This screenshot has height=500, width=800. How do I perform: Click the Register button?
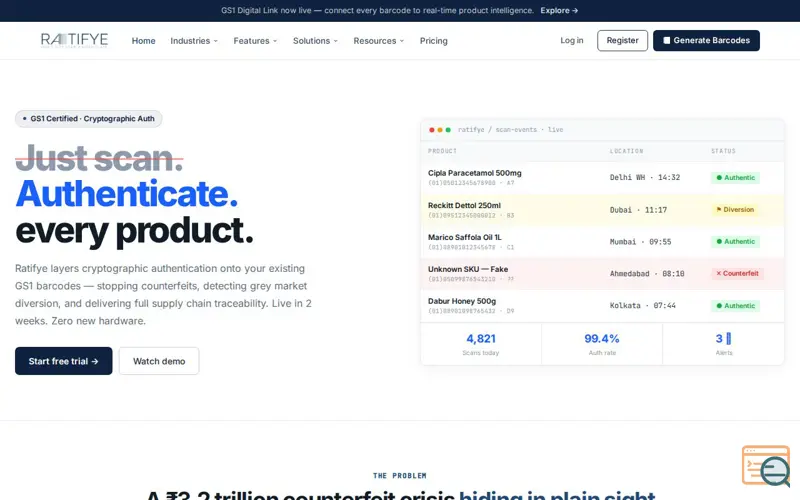622,40
